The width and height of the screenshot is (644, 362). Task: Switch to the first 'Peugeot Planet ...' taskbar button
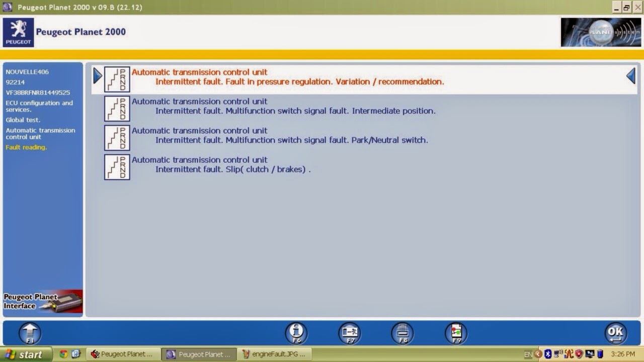click(123, 354)
